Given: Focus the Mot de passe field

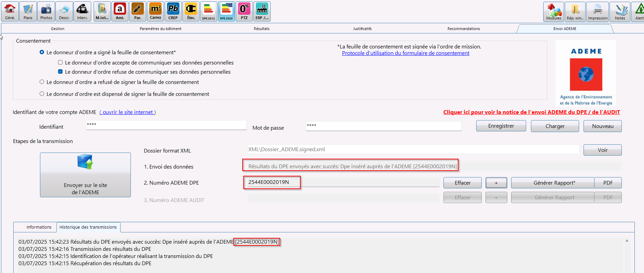Looking at the screenshot, I should [384, 126].
